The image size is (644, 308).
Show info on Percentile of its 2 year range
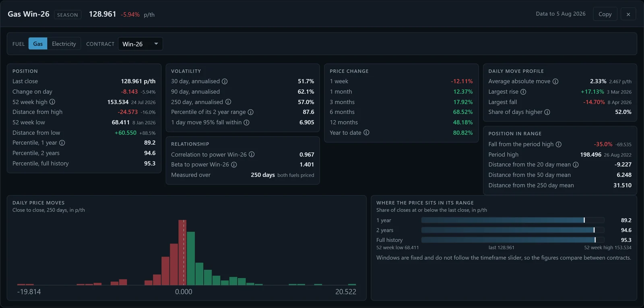(250, 112)
